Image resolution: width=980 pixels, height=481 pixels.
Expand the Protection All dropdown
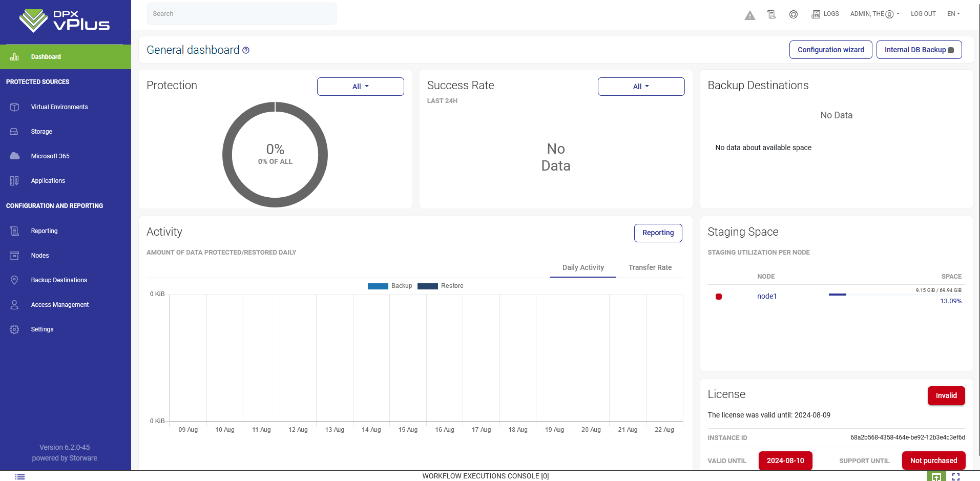point(360,87)
